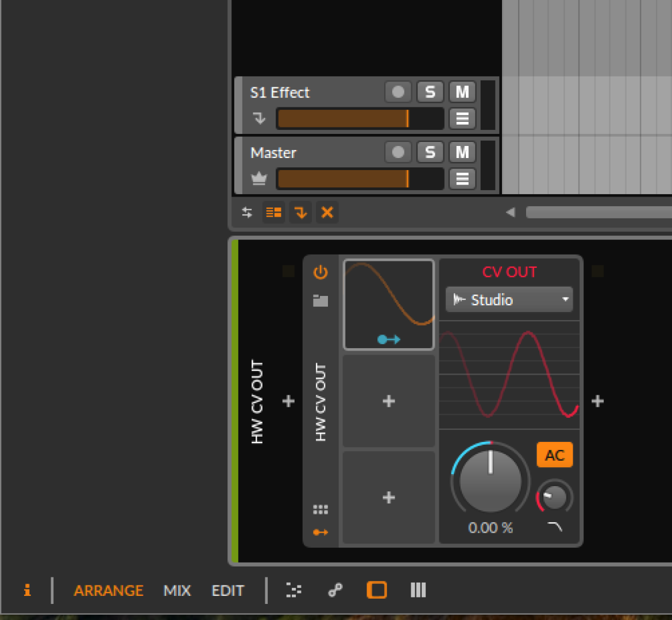Click the HW CV OUT device title
Viewport: 672px width, 620px height.
click(320, 402)
